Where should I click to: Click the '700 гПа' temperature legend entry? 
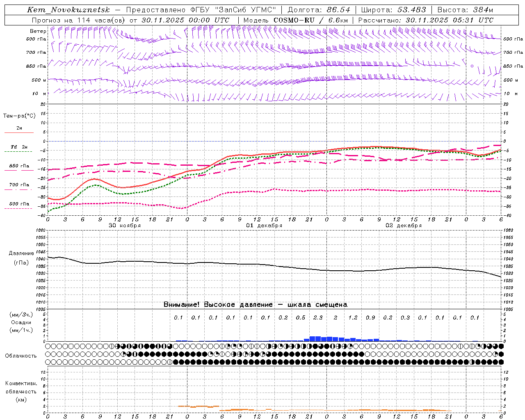[19, 185]
